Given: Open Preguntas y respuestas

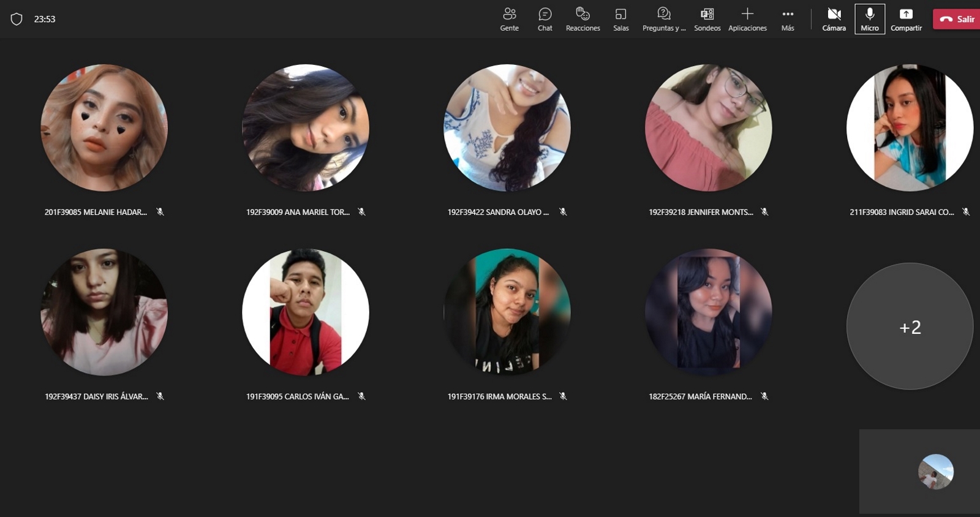Looking at the screenshot, I should coord(664,20).
